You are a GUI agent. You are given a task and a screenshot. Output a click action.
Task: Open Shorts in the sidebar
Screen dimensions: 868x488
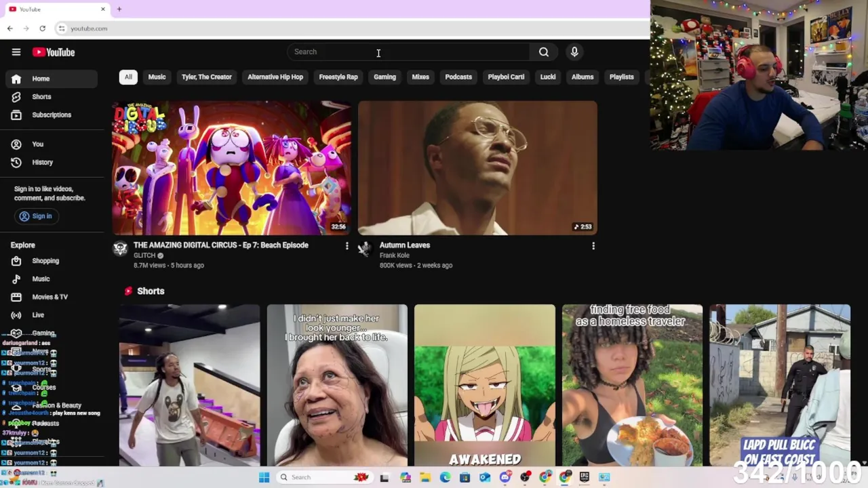point(52,97)
